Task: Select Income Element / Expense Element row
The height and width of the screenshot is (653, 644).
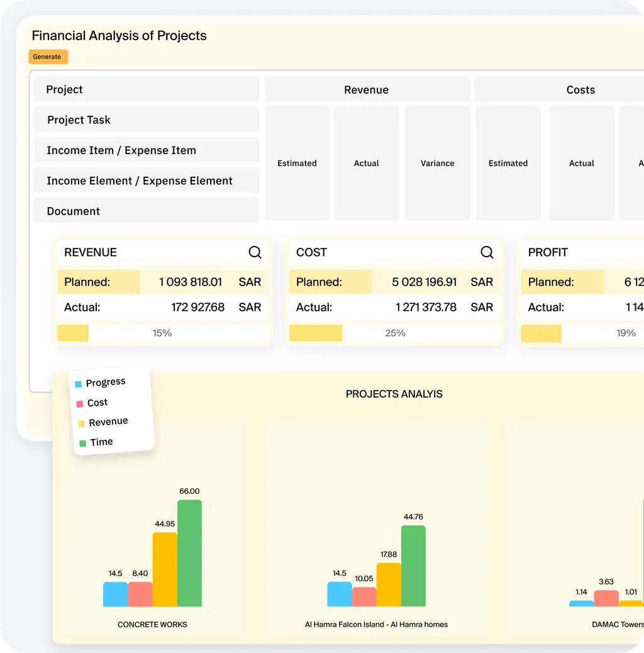Action: point(147,181)
